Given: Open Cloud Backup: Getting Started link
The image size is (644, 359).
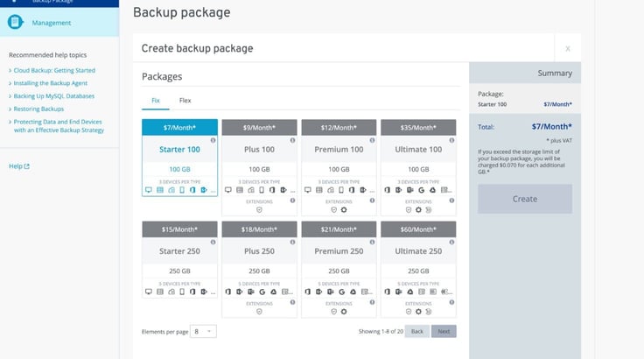Looking at the screenshot, I should [54, 70].
